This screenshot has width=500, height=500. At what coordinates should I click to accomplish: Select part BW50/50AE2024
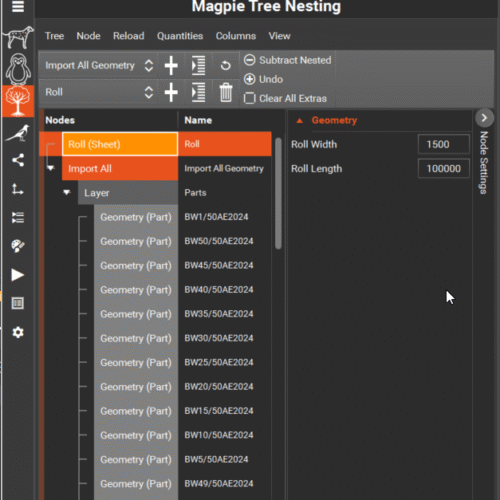(x=219, y=241)
